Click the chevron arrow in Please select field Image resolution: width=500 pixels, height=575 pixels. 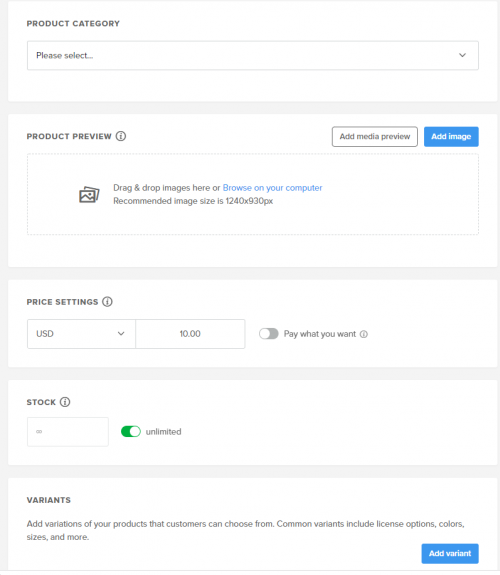click(x=462, y=55)
